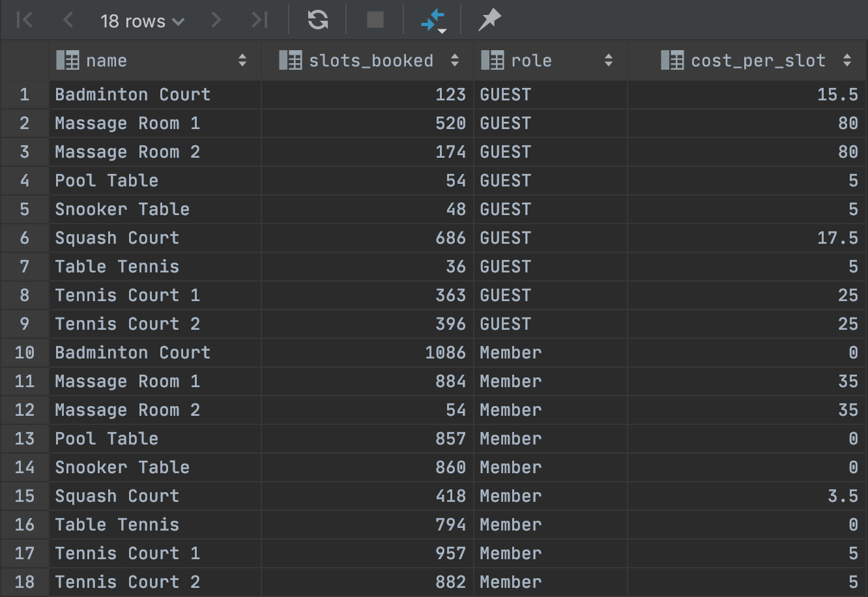Viewport: 868px width, 597px height.
Task: Select the 1086 slots_booked cell
Action: tap(445, 353)
